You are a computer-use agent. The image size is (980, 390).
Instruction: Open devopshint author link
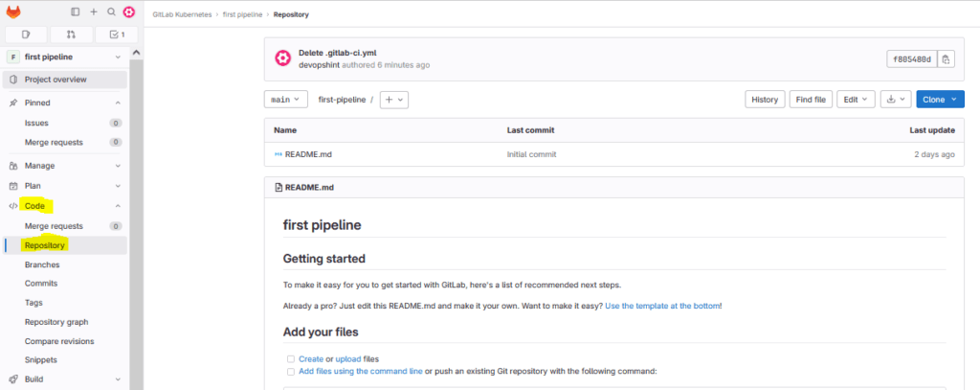[x=319, y=65]
